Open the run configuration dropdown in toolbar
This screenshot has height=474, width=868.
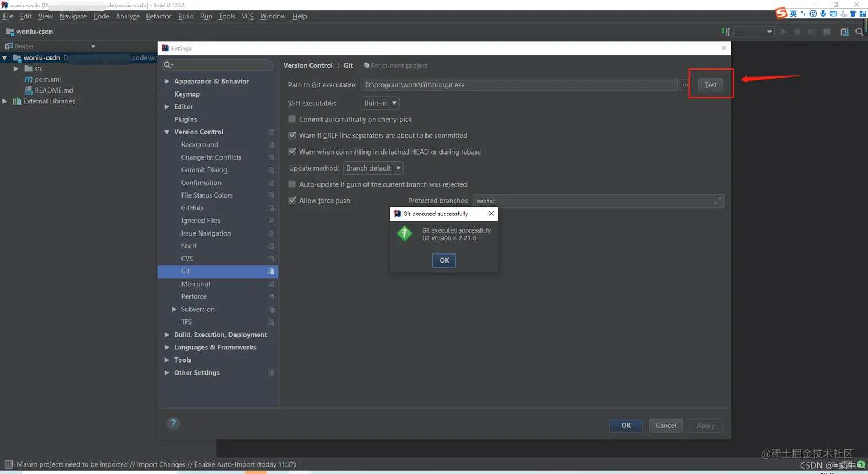(x=754, y=32)
